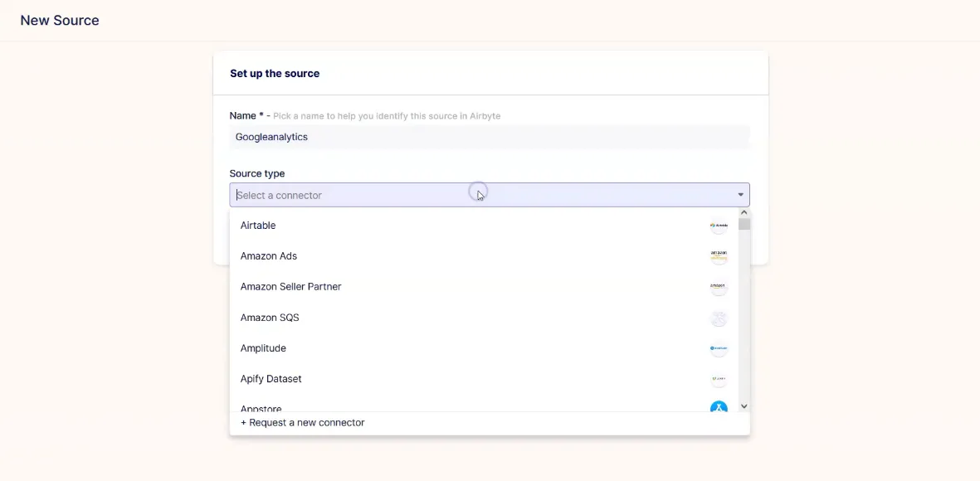Pick Amazon SQS from the list
980x481 pixels.
click(x=484, y=318)
